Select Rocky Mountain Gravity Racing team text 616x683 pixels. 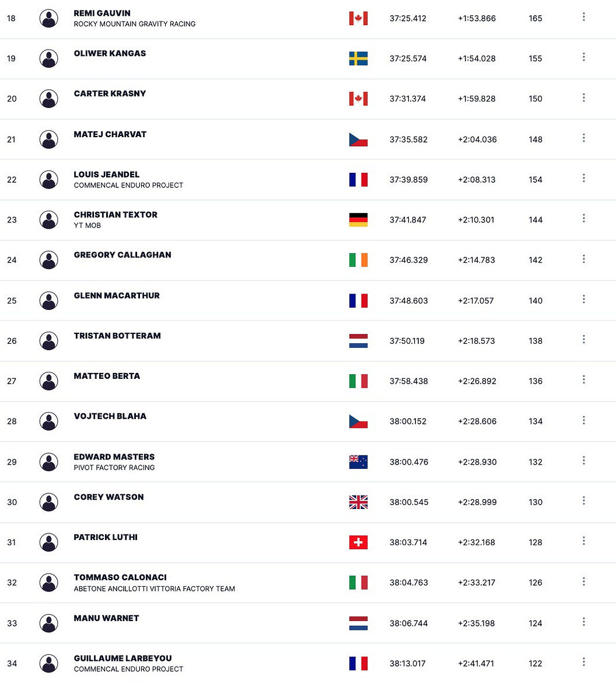pos(135,24)
